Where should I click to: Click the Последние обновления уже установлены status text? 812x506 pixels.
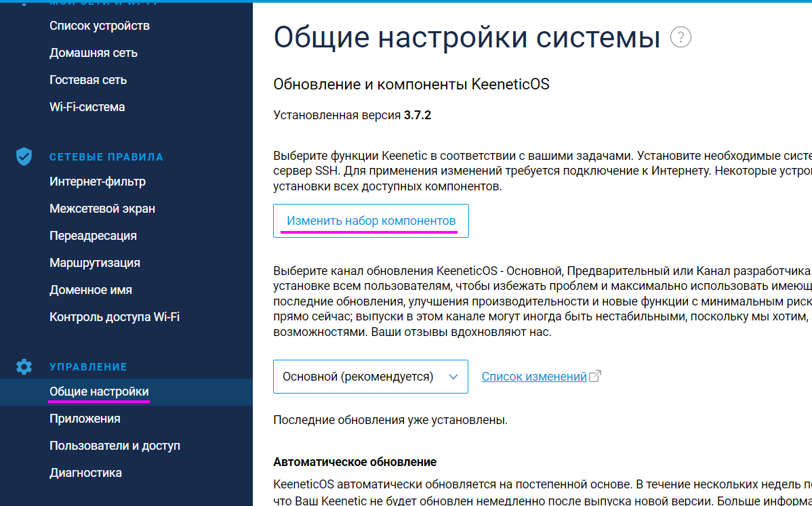click(390, 419)
